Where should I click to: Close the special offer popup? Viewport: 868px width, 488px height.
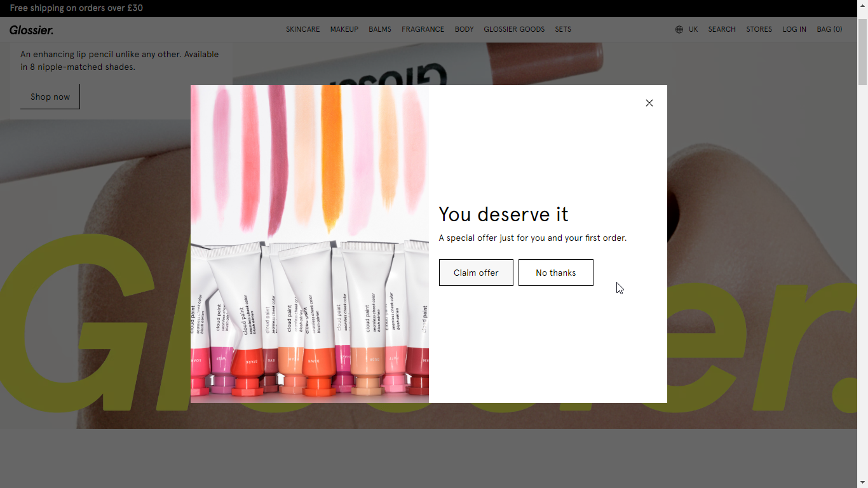(649, 103)
